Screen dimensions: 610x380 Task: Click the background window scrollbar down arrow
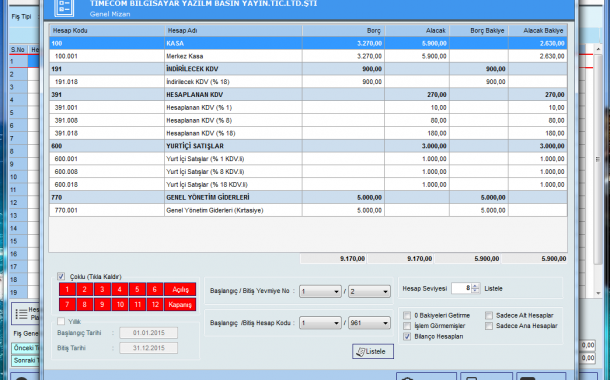[598, 293]
